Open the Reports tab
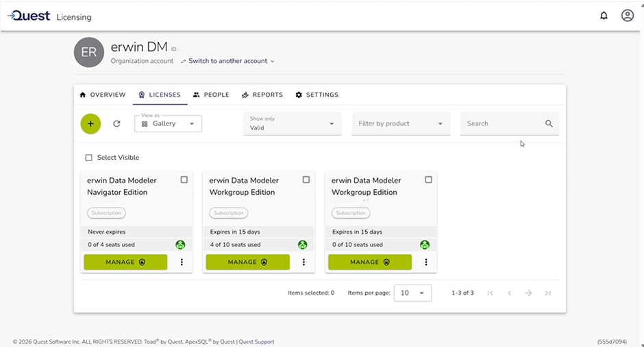Screen dimensions: 644x347 (262, 95)
